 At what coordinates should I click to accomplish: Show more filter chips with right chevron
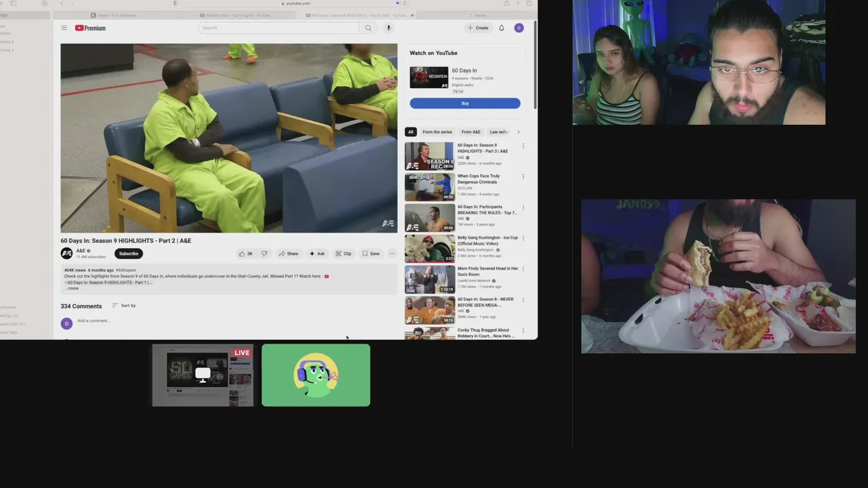[519, 132]
